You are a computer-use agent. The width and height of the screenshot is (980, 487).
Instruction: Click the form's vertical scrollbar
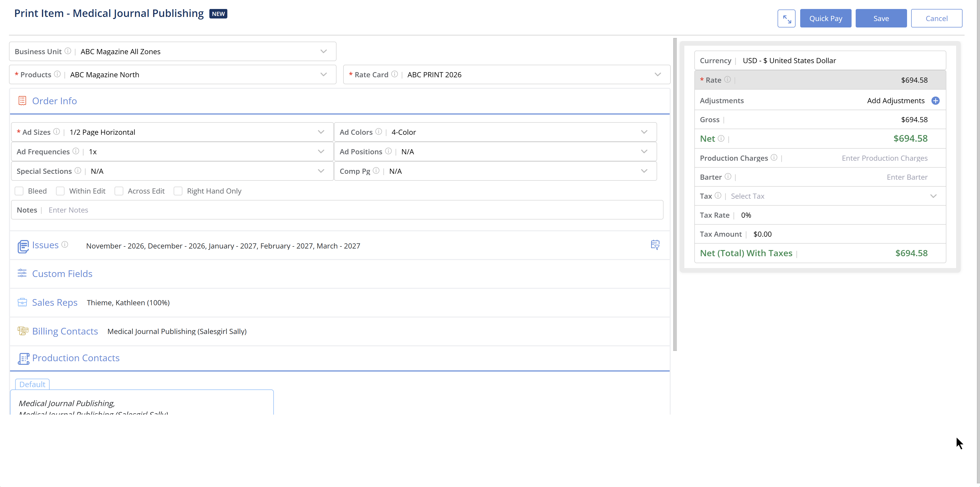click(675, 194)
